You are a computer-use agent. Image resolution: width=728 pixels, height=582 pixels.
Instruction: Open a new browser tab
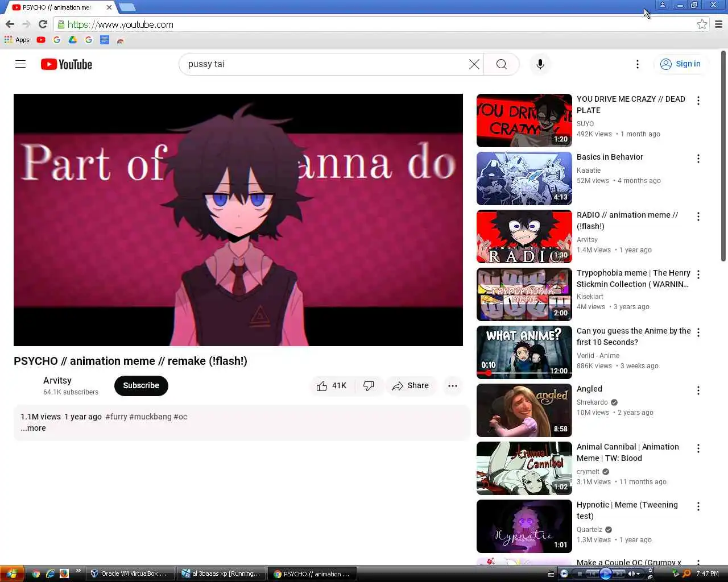127,7
